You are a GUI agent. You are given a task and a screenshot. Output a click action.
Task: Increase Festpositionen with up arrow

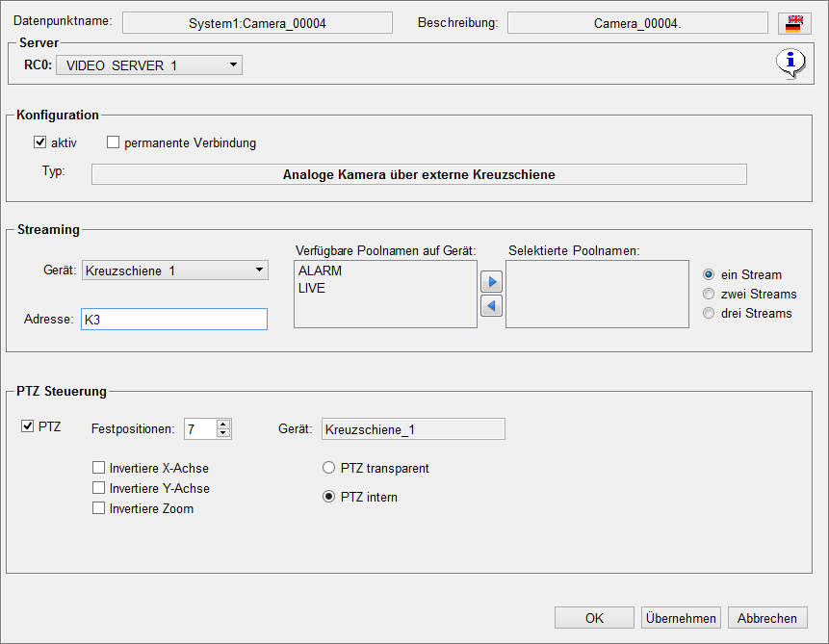[223, 425]
